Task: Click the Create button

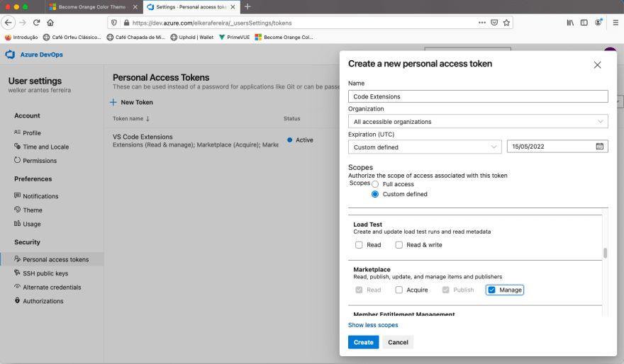Action: [x=363, y=342]
